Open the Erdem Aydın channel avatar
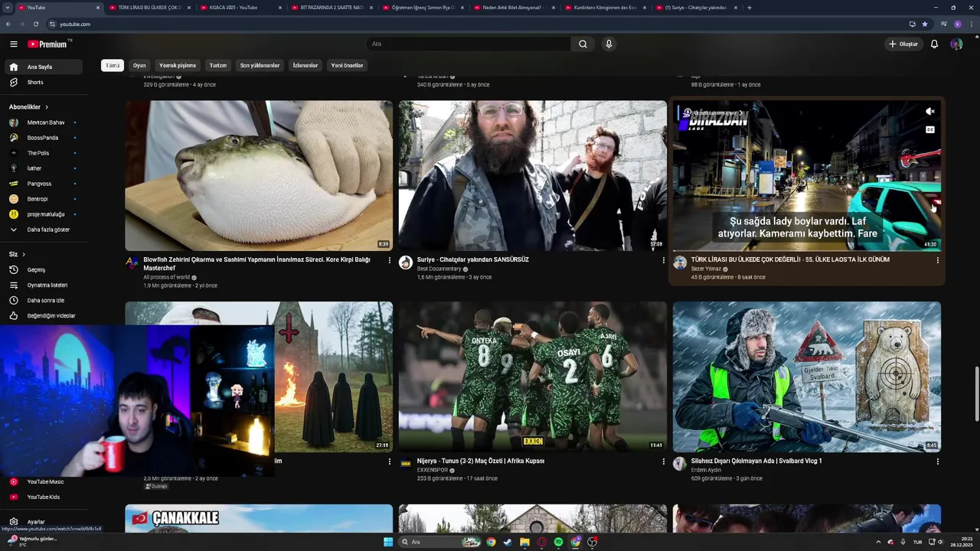 pyautogui.click(x=680, y=464)
